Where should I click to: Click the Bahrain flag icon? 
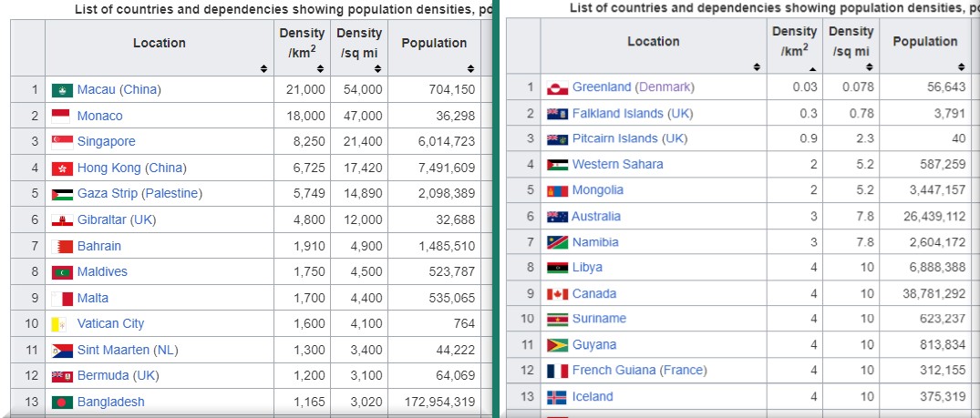tap(62, 247)
